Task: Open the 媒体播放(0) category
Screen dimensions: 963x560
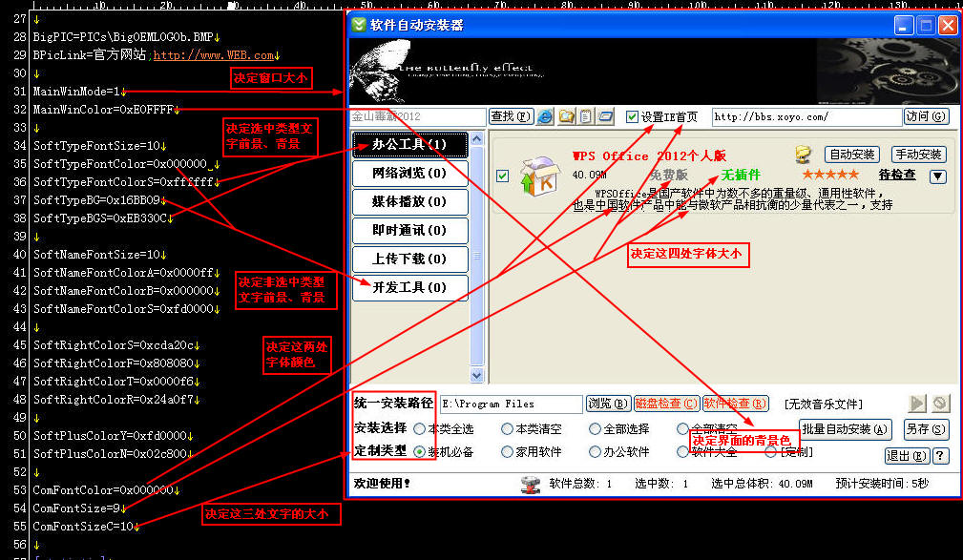Action: pyautogui.click(x=409, y=202)
